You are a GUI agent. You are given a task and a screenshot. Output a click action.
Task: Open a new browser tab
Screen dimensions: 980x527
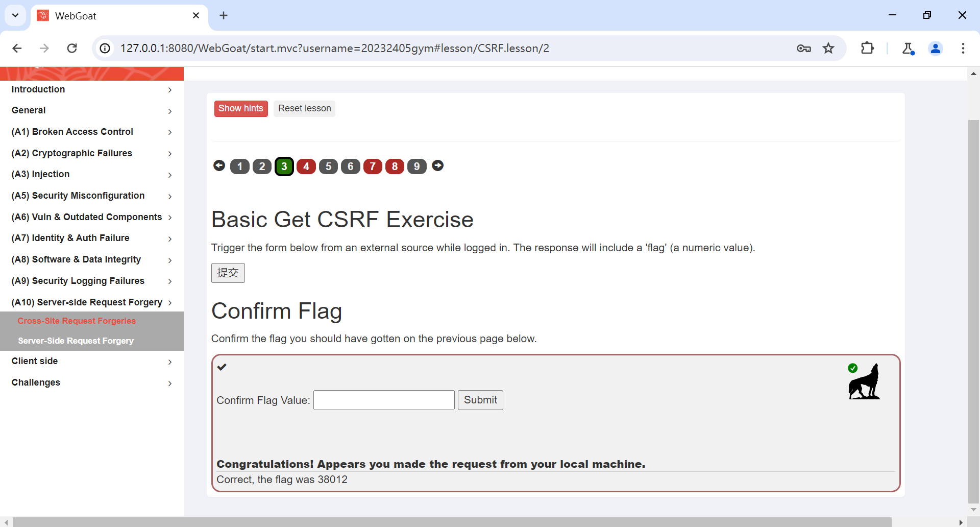point(224,15)
